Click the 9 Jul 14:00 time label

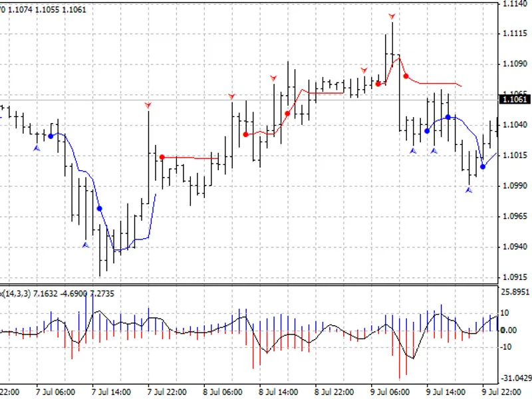point(446,392)
